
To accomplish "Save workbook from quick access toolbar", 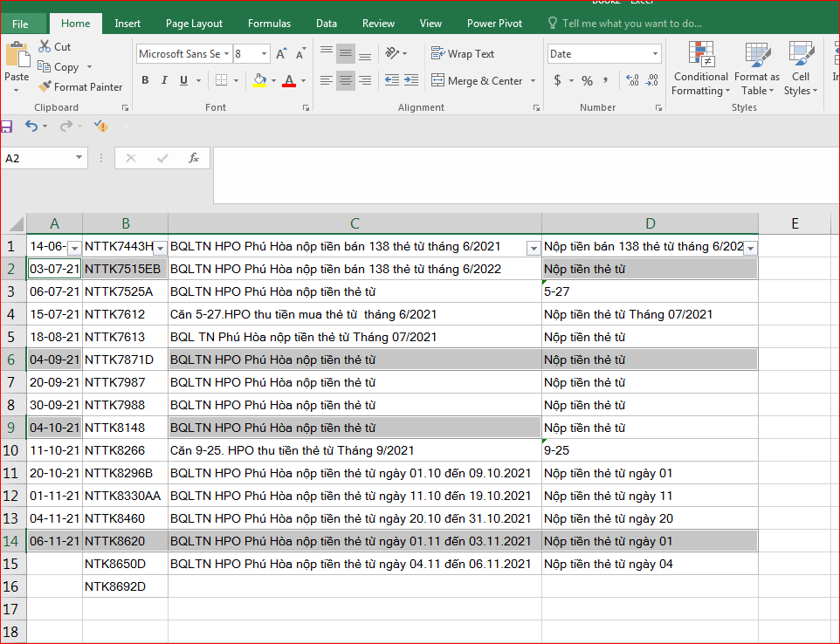I will click(6, 127).
